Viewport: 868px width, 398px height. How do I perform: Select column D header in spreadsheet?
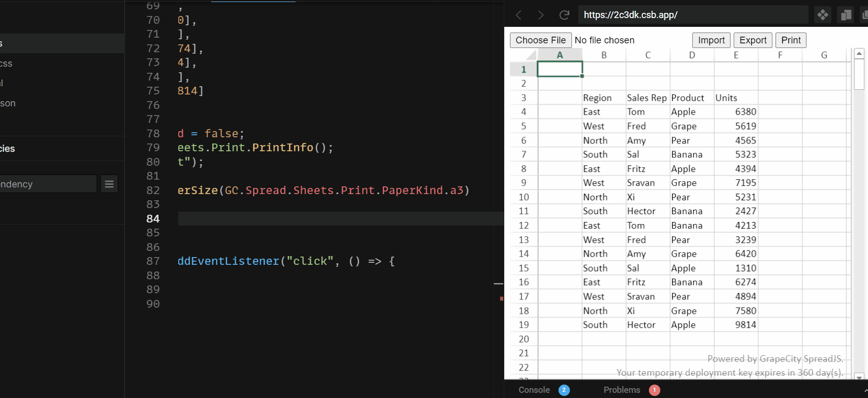[x=692, y=55]
